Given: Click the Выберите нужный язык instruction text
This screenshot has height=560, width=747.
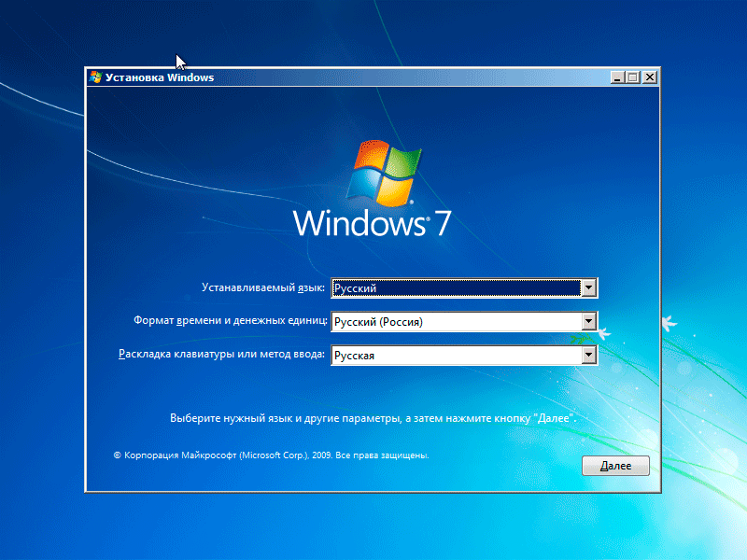Looking at the screenshot, I should pos(373,419).
